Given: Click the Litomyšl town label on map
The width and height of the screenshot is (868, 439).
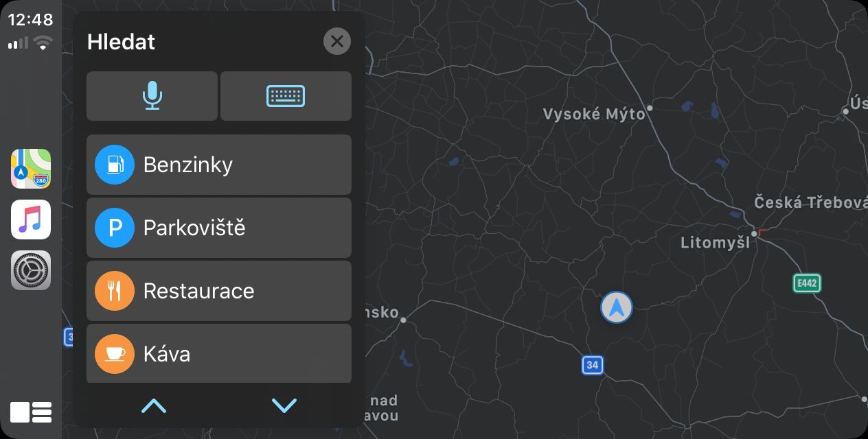Looking at the screenshot, I should (715, 243).
